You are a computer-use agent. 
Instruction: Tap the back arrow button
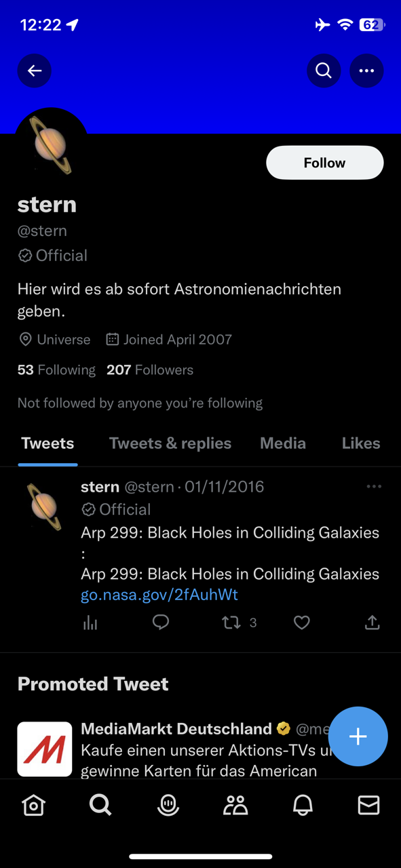click(x=35, y=71)
